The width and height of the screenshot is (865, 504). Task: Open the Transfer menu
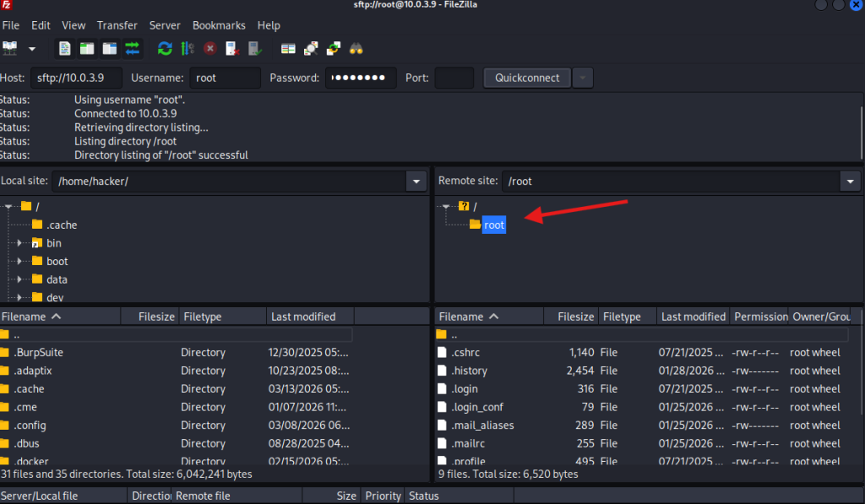pyautogui.click(x=117, y=25)
